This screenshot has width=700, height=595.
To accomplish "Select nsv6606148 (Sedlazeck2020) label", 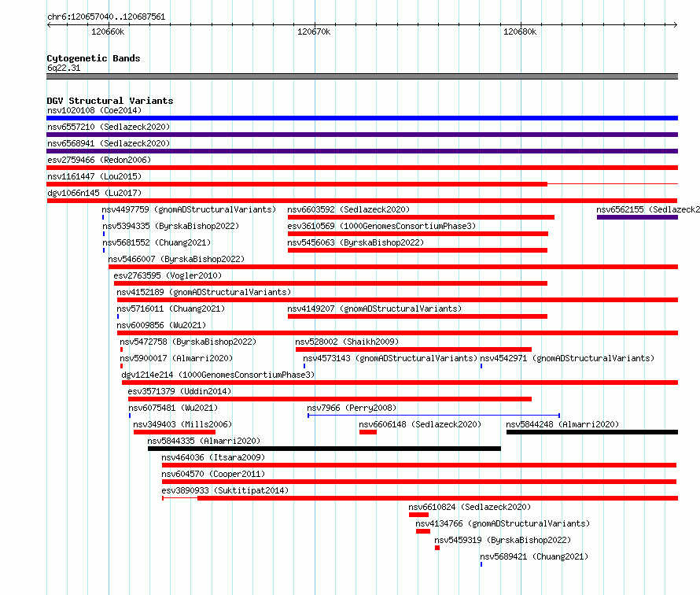I will click(x=420, y=424).
